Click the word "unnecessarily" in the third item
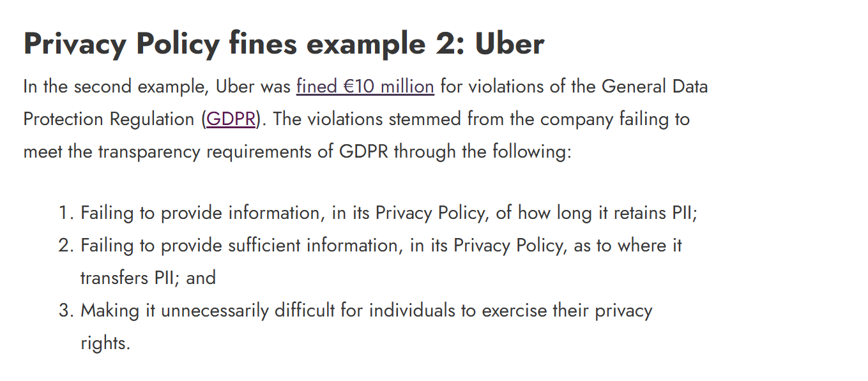The height and width of the screenshot is (381, 868). tap(215, 311)
